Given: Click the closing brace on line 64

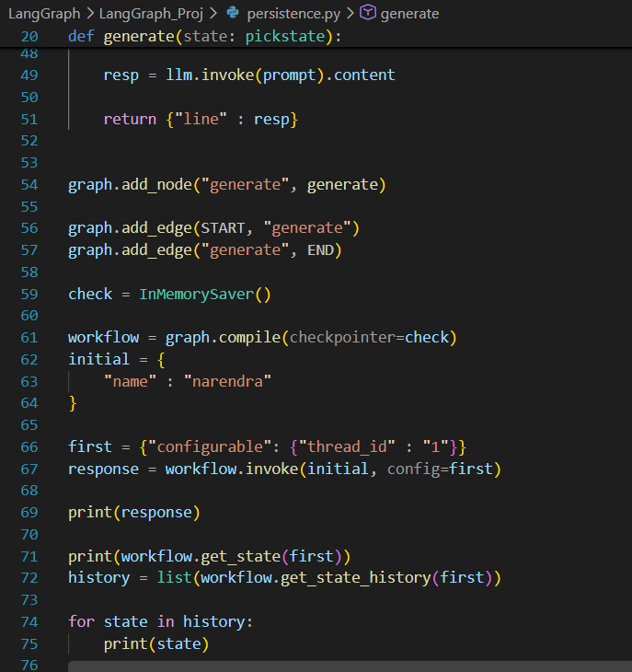Looking at the screenshot, I should [73, 404].
